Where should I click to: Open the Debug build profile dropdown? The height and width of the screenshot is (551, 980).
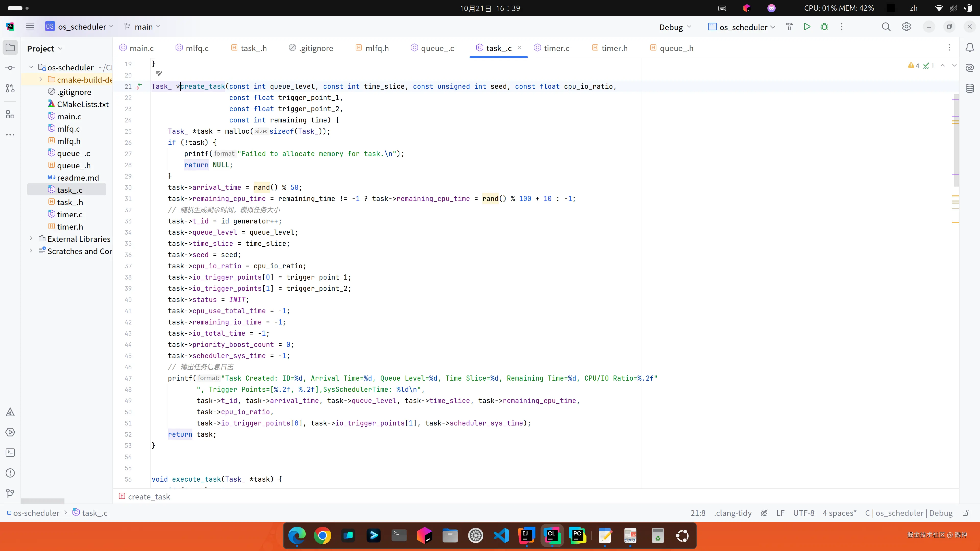click(675, 27)
